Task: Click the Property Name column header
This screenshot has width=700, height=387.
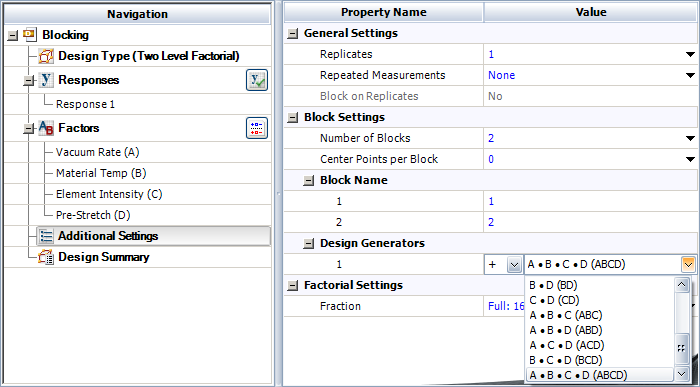Action: 383,12
